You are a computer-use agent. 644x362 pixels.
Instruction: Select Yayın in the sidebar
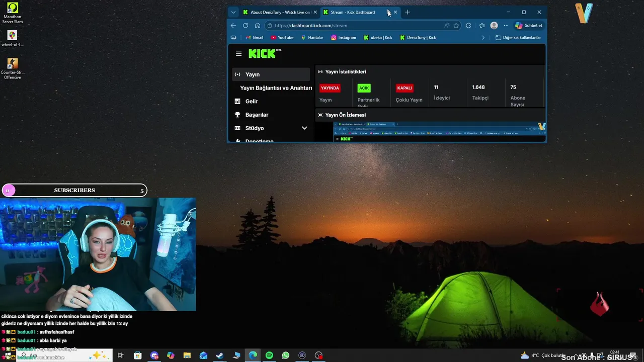coord(271,74)
